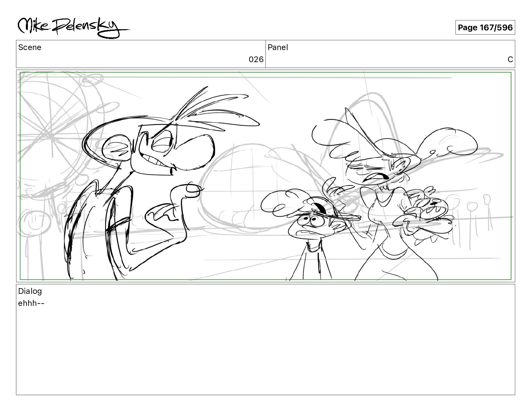
Task: Click panel letter C
Action: 510,60
